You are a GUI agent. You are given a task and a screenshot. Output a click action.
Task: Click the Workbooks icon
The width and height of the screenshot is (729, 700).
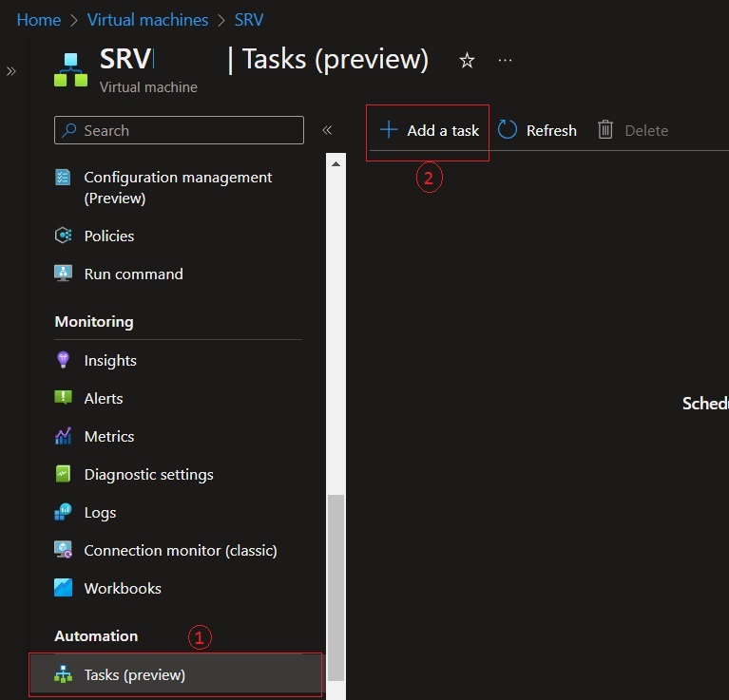(x=64, y=588)
